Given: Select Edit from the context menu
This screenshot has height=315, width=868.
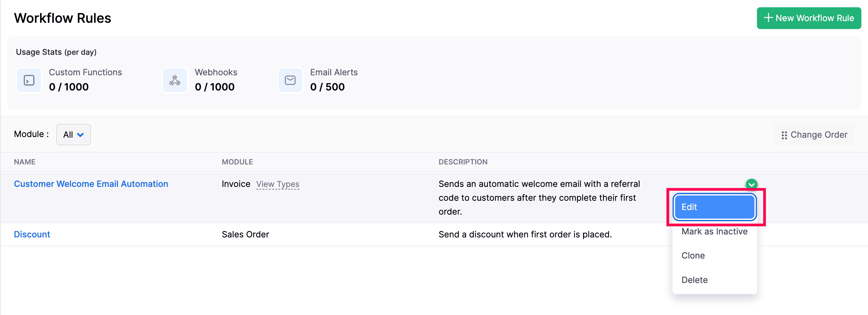Looking at the screenshot, I should point(714,207).
